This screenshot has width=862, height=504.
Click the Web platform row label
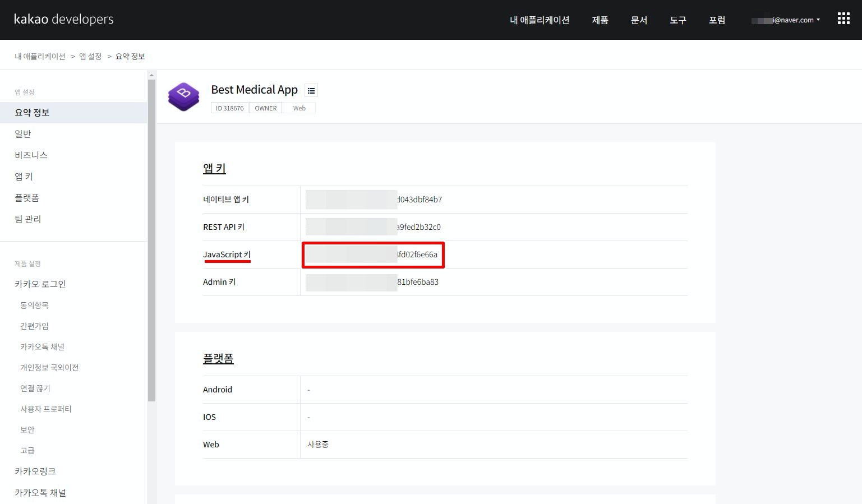[211, 445]
